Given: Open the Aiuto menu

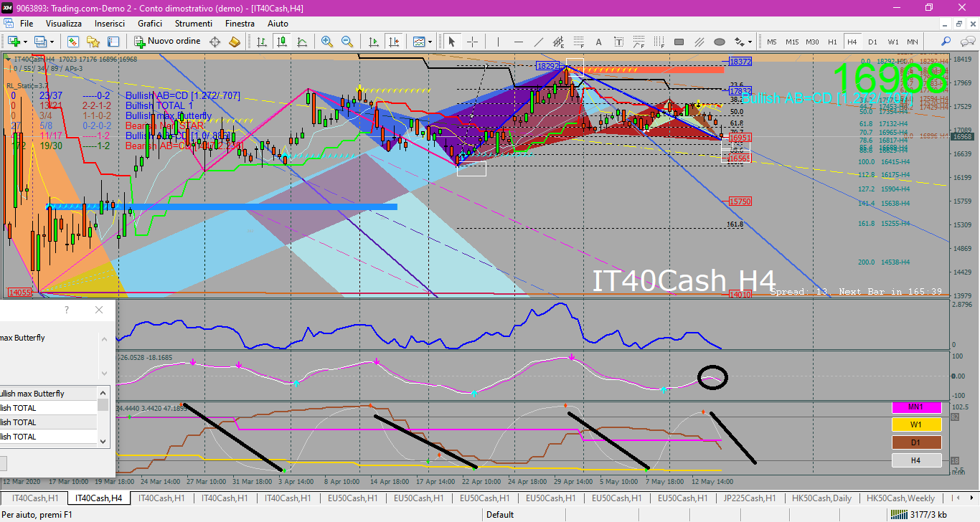Looking at the screenshot, I should click(x=278, y=24).
